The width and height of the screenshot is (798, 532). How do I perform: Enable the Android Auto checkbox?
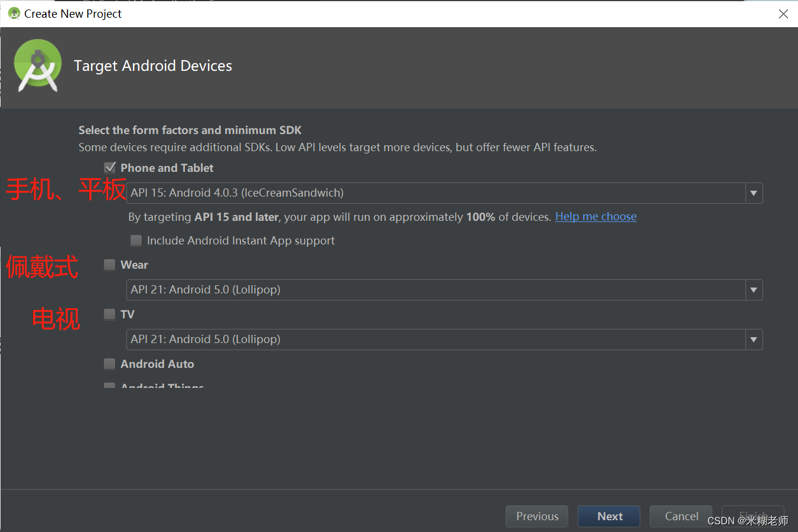coord(110,364)
